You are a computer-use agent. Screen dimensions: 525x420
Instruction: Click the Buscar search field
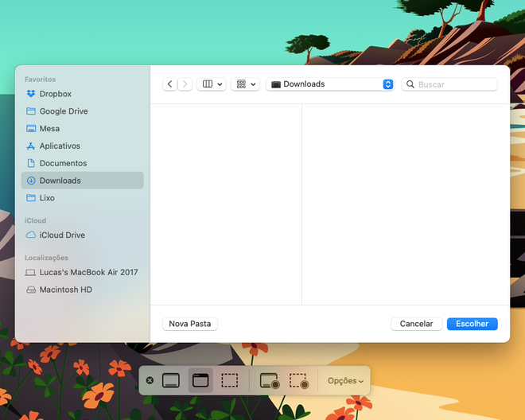[x=449, y=84]
